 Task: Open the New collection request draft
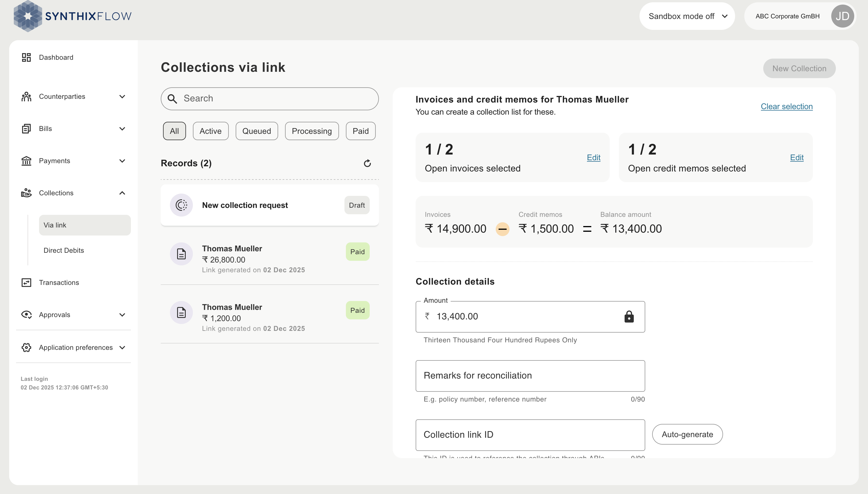click(270, 205)
